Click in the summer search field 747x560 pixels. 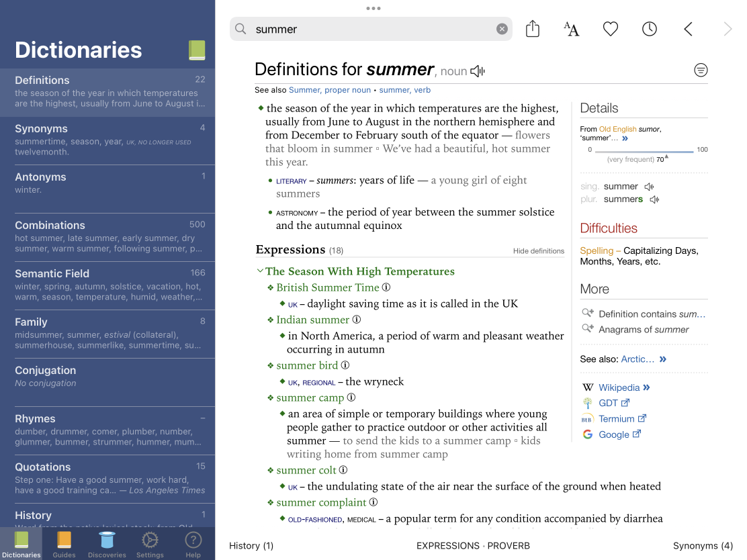pos(371,29)
